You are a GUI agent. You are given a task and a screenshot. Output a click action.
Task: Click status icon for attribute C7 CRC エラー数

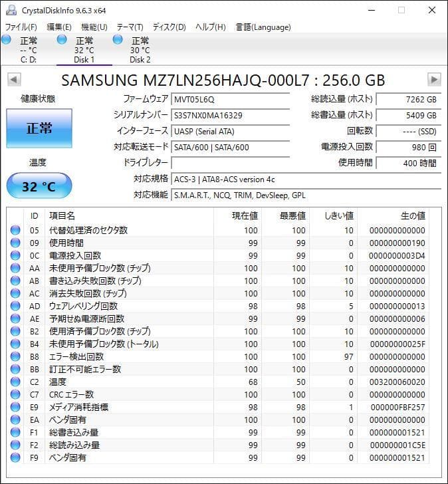coord(15,395)
